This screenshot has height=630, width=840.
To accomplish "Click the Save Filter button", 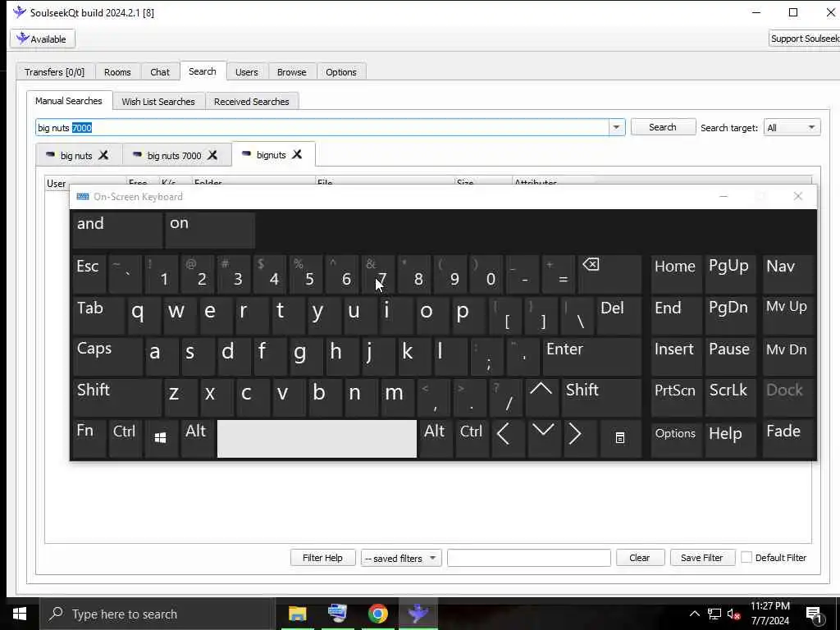I will 702,558.
